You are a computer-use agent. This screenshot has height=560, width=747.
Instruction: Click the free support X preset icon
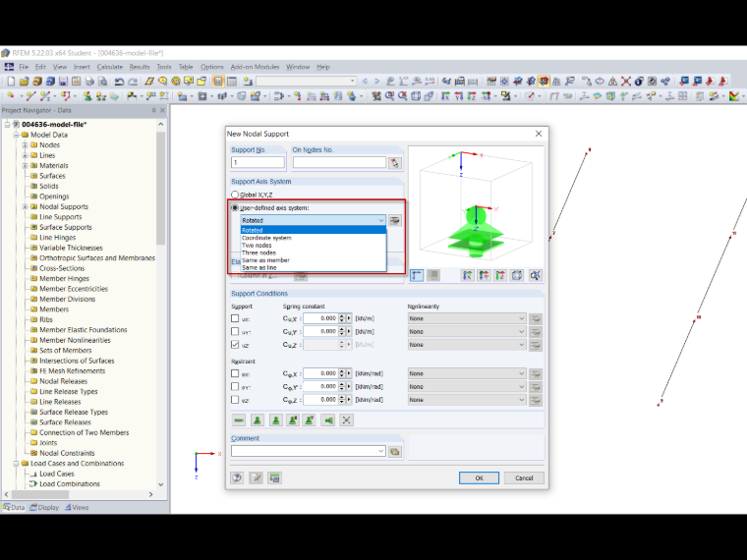[x=346, y=420]
